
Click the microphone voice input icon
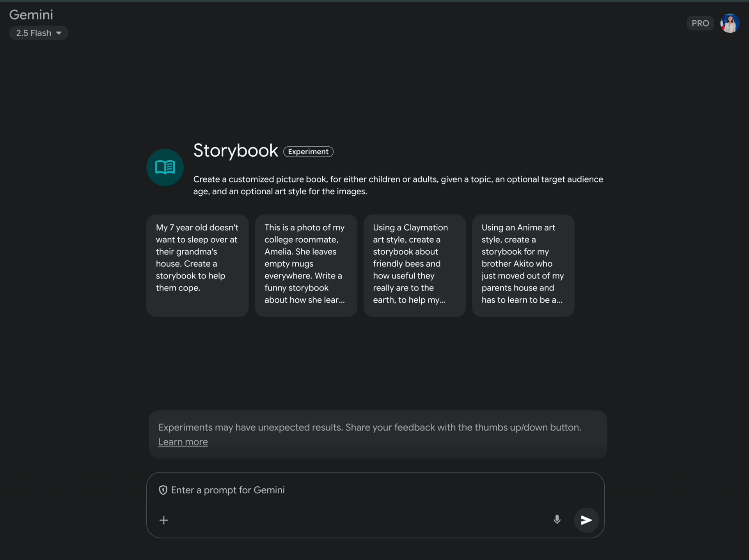pos(557,519)
